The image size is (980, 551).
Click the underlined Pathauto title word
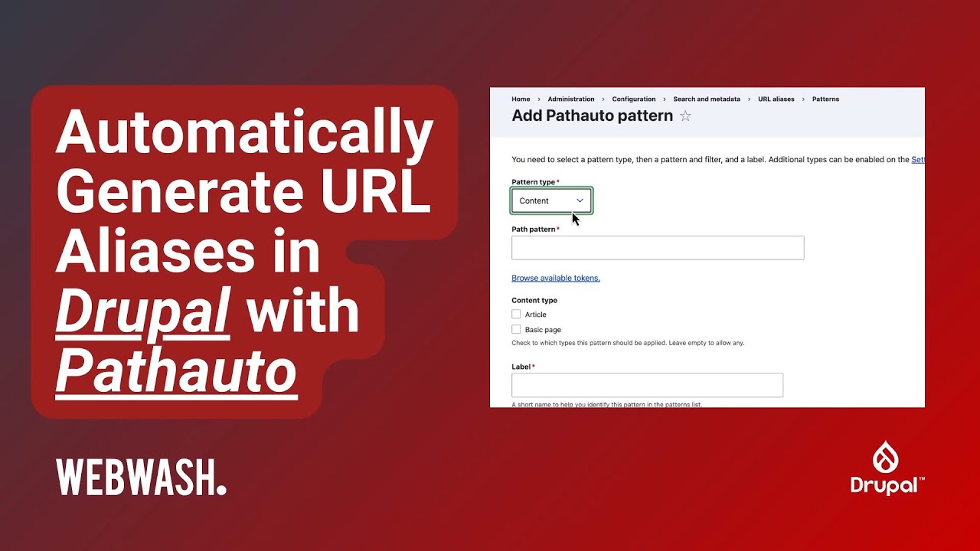click(176, 371)
